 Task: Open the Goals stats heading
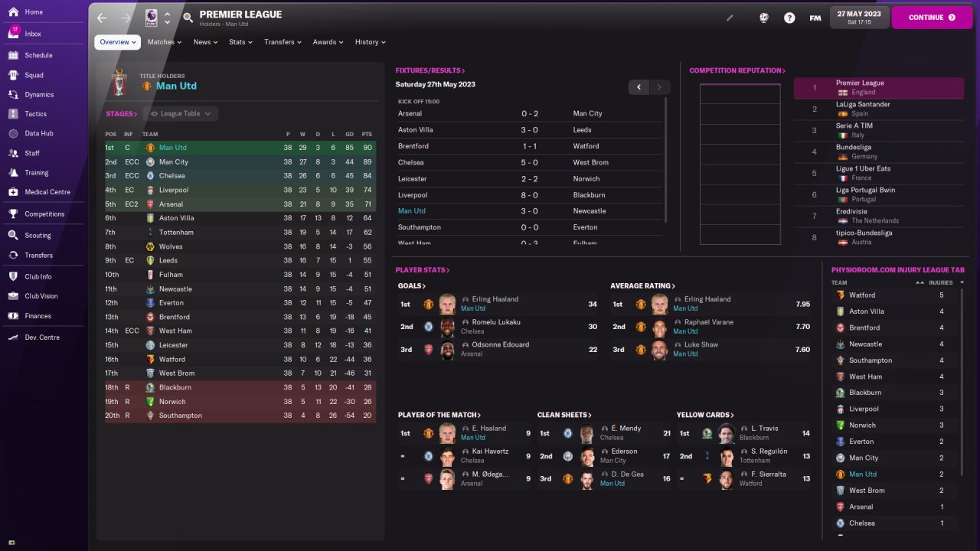click(412, 286)
